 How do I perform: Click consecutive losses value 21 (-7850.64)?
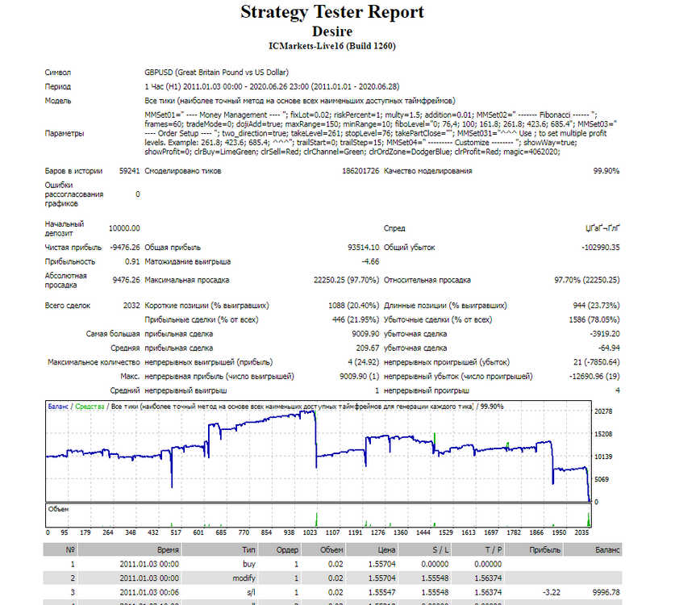pos(597,362)
